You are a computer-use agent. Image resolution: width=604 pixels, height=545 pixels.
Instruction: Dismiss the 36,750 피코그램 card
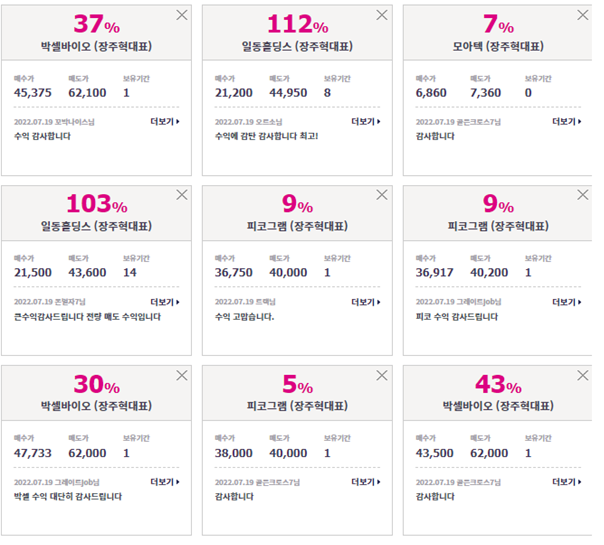(x=382, y=195)
